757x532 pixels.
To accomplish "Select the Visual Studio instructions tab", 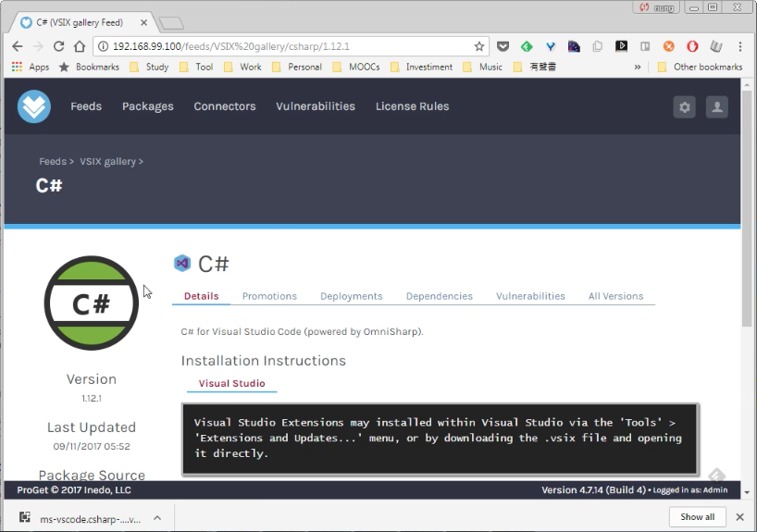I will tap(231, 383).
